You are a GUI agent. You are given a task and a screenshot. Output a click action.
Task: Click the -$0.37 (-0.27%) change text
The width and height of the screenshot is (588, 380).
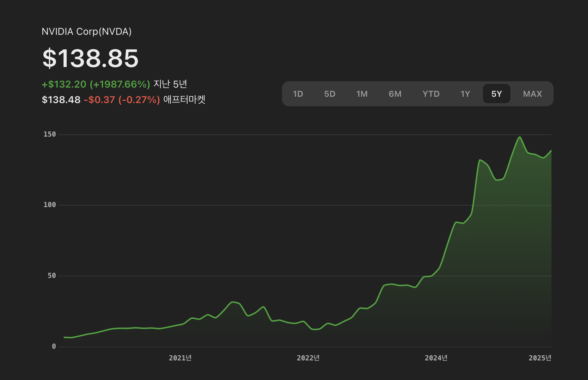point(122,100)
